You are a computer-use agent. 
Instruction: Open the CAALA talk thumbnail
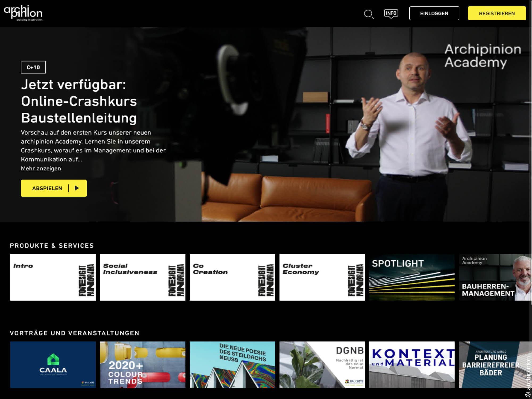pyautogui.click(x=53, y=365)
